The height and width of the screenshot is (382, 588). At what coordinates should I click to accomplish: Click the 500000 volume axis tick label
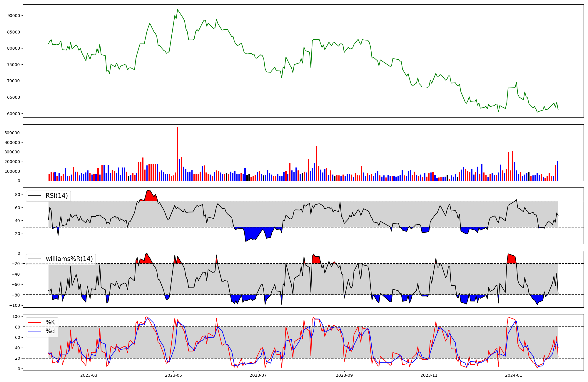[x=12, y=133]
